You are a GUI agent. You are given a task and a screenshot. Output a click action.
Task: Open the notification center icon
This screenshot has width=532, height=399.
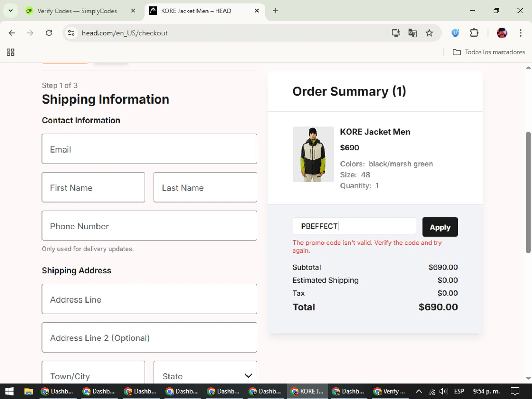[515, 391]
